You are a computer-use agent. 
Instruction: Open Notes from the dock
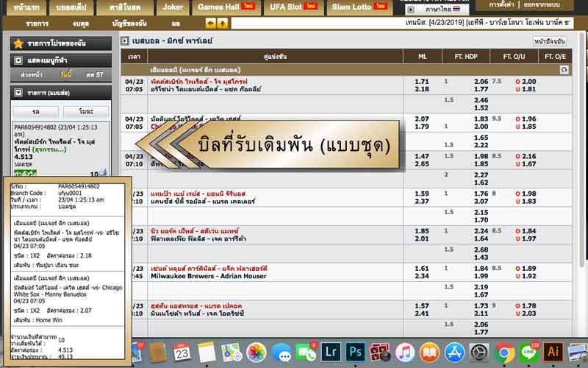coord(207,353)
